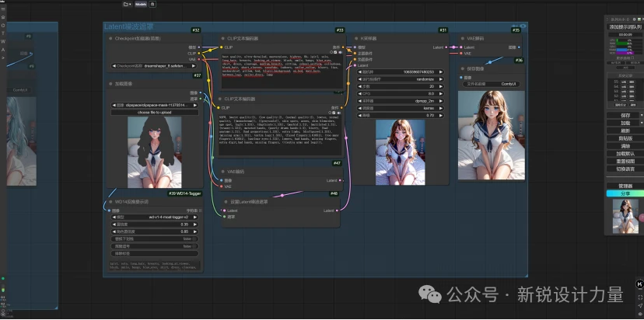Screen dimensions: 644x320
Task: Click the negative prompt text box beginning 'NSFW'
Action: point(280,134)
